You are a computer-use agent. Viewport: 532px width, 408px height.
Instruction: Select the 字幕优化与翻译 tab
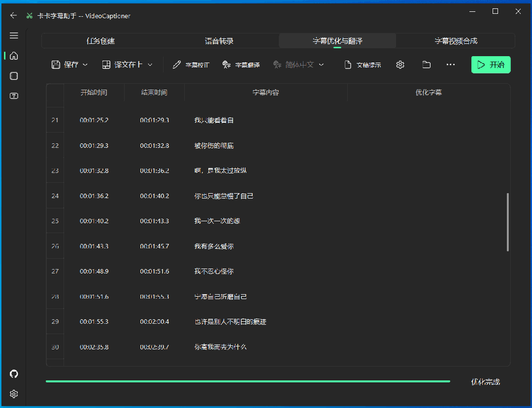337,41
